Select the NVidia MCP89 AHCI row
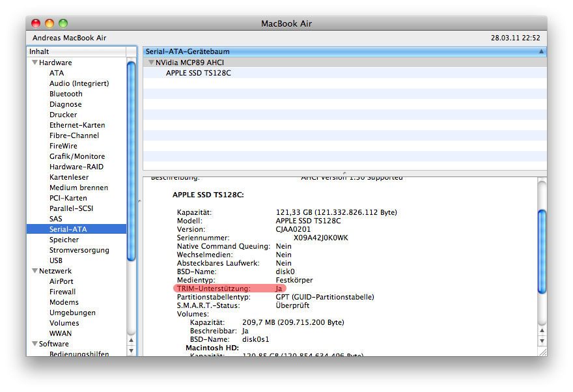 click(344, 63)
